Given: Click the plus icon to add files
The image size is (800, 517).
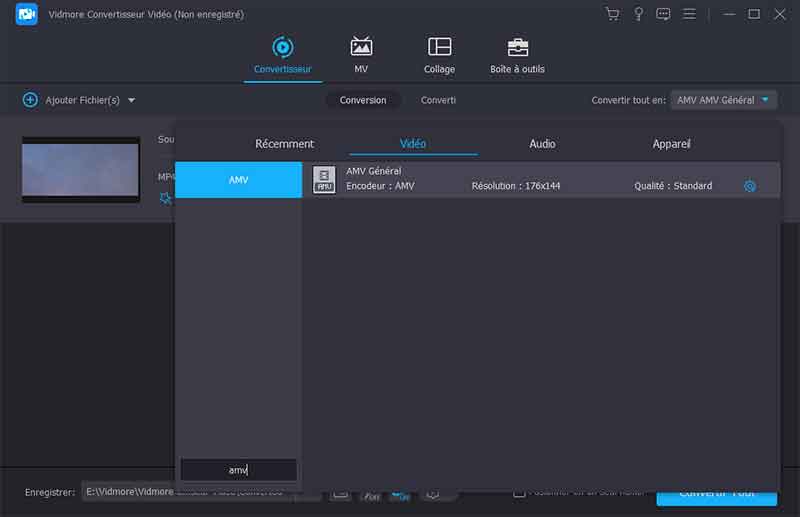Looking at the screenshot, I should 30,100.
